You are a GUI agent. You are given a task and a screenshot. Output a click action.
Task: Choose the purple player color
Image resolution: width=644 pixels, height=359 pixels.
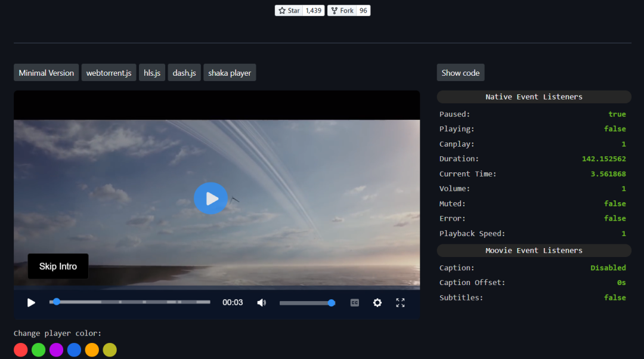tap(56, 350)
